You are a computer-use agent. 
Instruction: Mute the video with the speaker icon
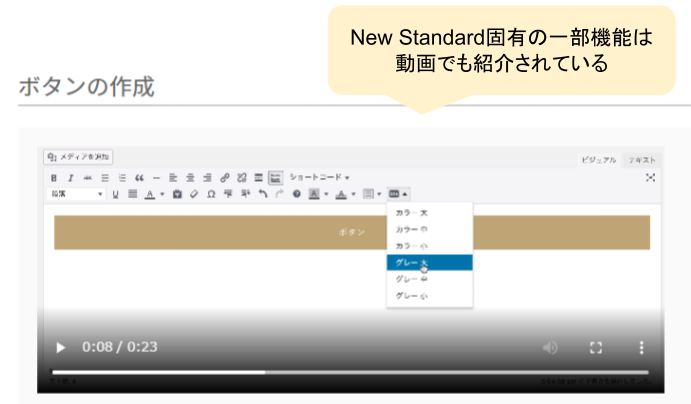(550, 347)
